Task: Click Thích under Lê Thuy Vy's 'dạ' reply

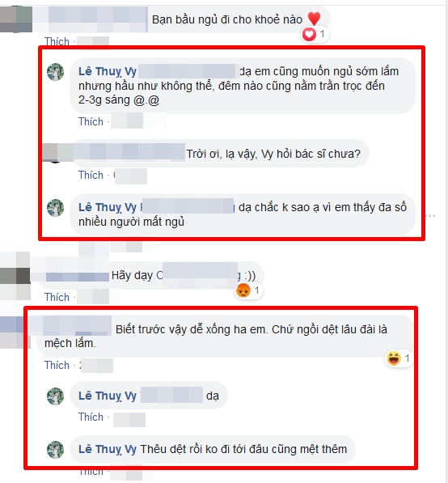Action: (x=91, y=417)
